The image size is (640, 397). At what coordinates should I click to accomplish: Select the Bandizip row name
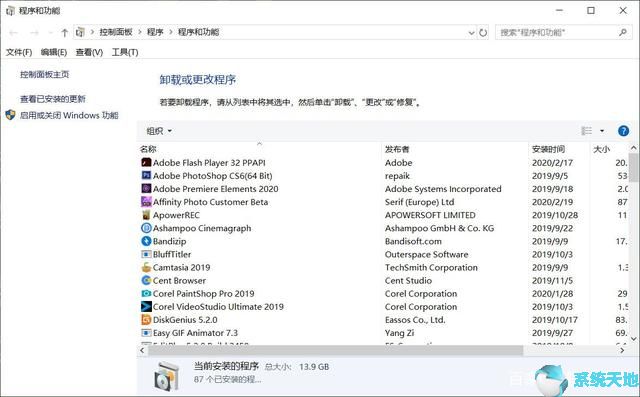click(169, 241)
